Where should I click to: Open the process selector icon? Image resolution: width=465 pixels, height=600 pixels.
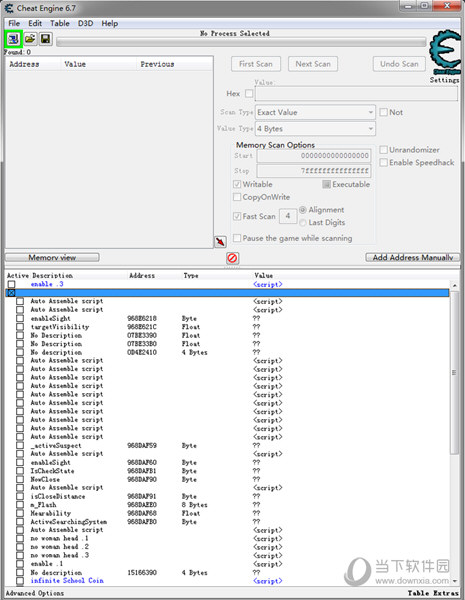click(13, 39)
